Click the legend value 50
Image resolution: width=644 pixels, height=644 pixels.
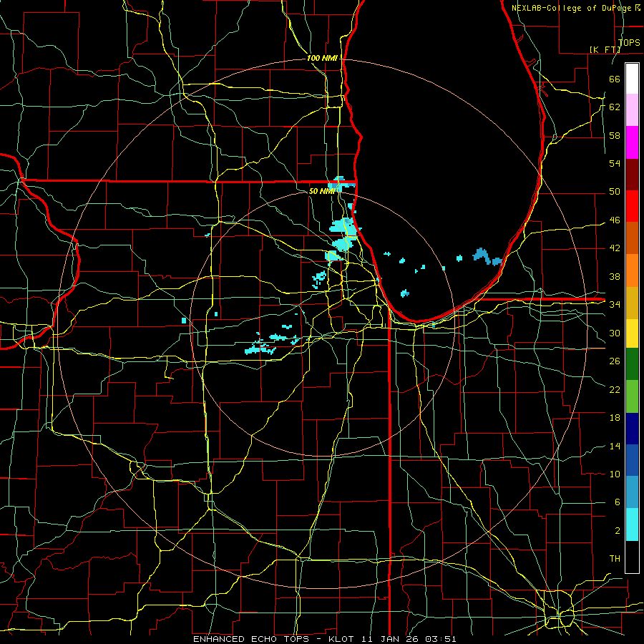[x=615, y=192]
